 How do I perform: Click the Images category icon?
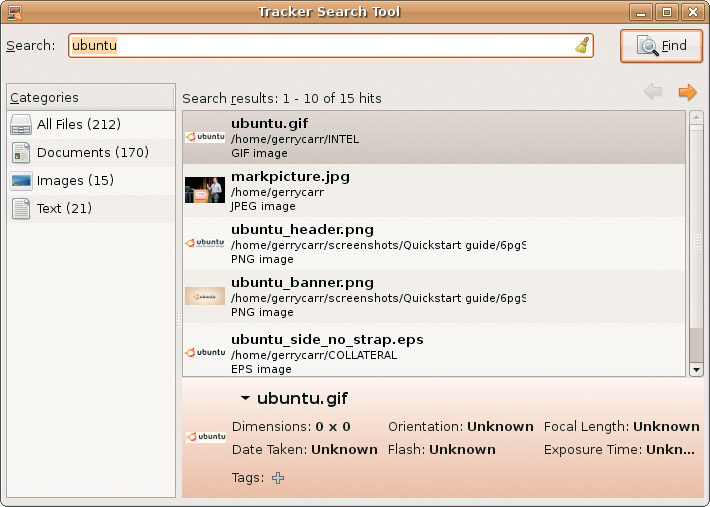(x=21, y=181)
